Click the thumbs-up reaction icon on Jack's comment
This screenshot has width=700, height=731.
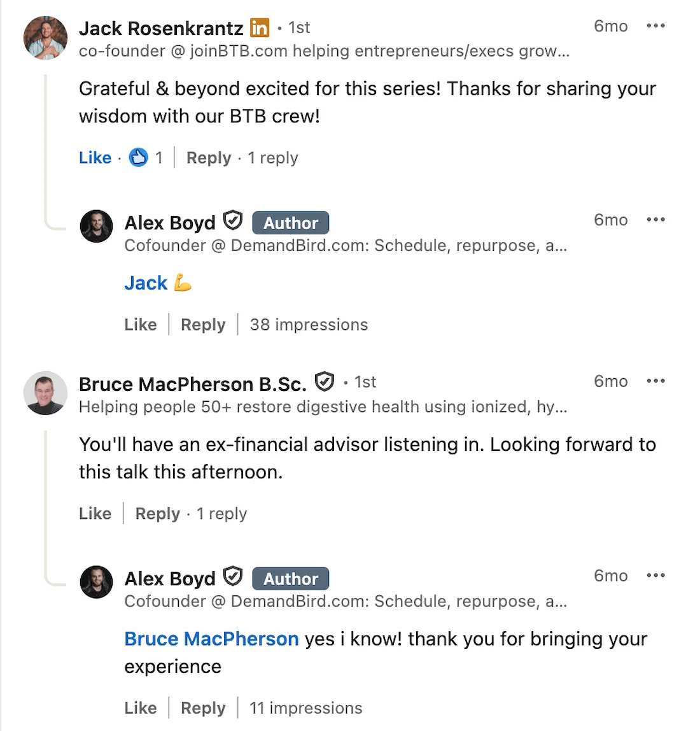(139, 157)
